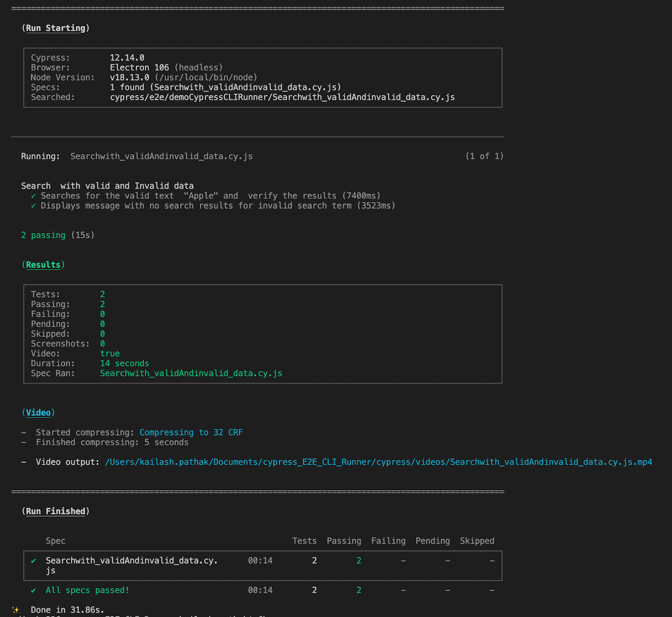Click the "(1 of 1)" run counter
This screenshot has width=672, height=617.
[x=484, y=156]
